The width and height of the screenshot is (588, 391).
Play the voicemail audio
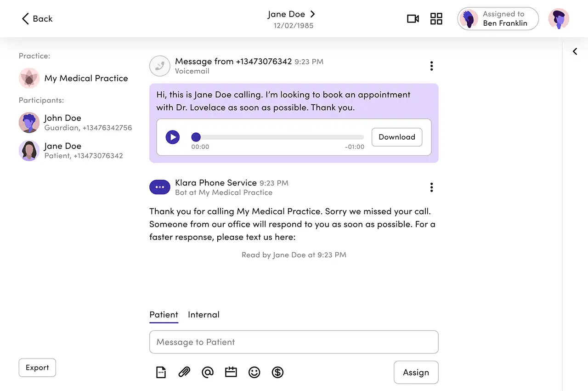click(x=173, y=137)
